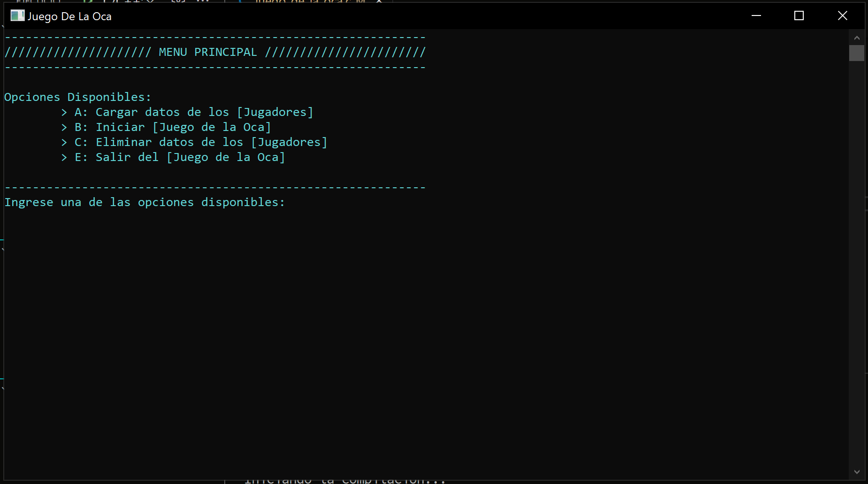Click the 'Juego De La Oca' title text
Image resolution: width=868 pixels, height=484 pixels.
(x=69, y=16)
